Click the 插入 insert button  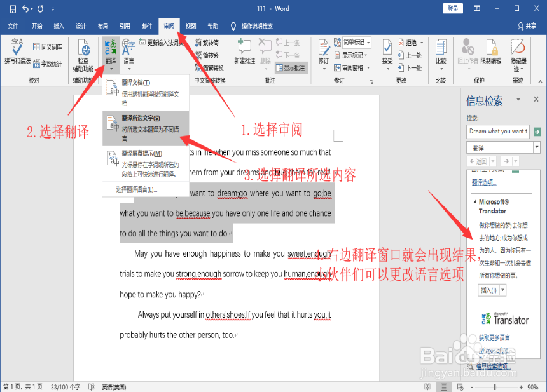488,290
